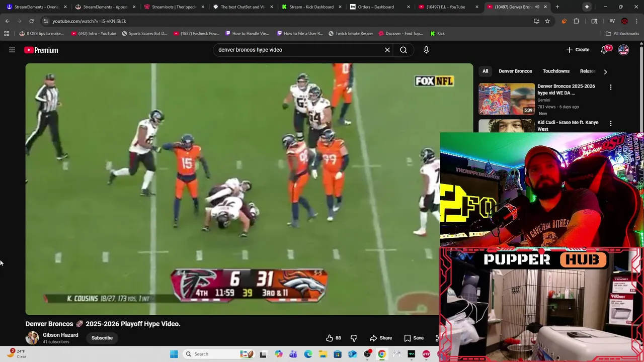Open YouTube notifications bell
Image resolution: width=644 pixels, height=362 pixels.
[604, 50]
